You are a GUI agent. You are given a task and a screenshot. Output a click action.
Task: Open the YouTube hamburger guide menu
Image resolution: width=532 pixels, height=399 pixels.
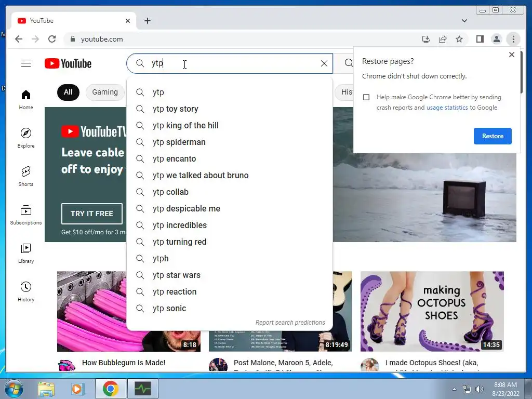(x=26, y=63)
